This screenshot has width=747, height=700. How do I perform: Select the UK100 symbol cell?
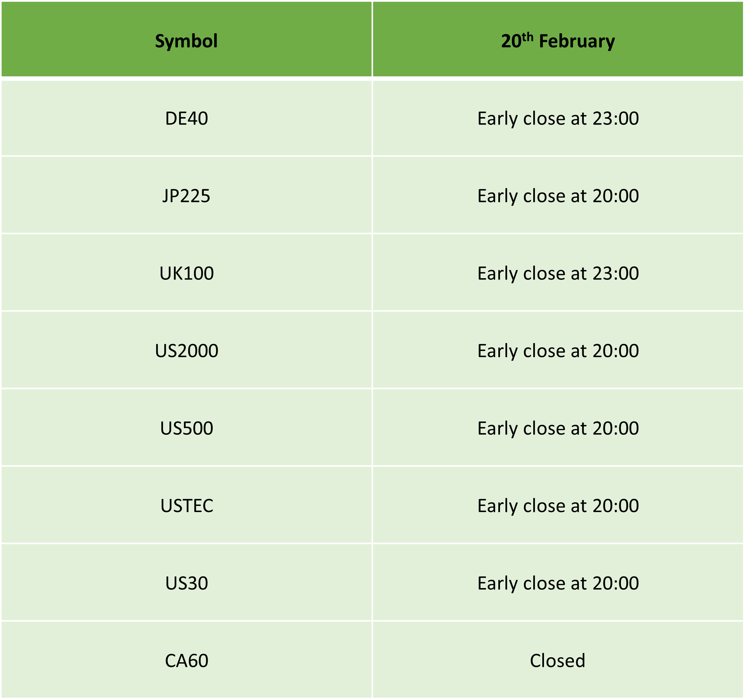tap(187, 273)
